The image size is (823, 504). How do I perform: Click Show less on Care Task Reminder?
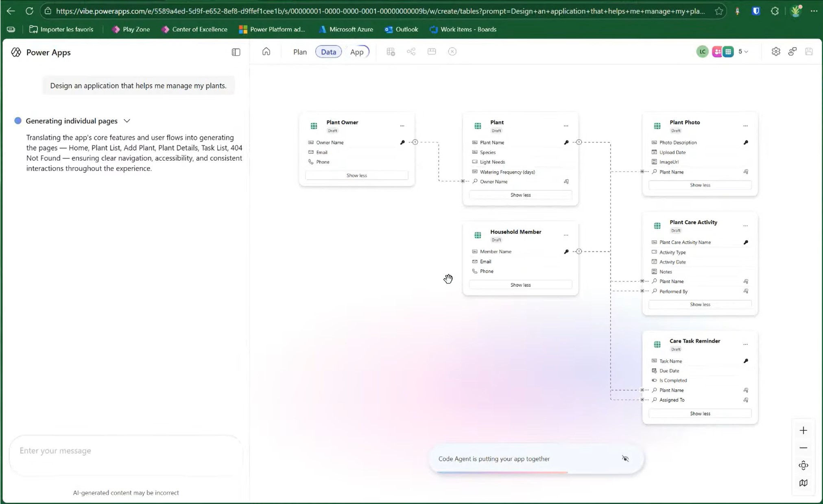pyautogui.click(x=700, y=413)
